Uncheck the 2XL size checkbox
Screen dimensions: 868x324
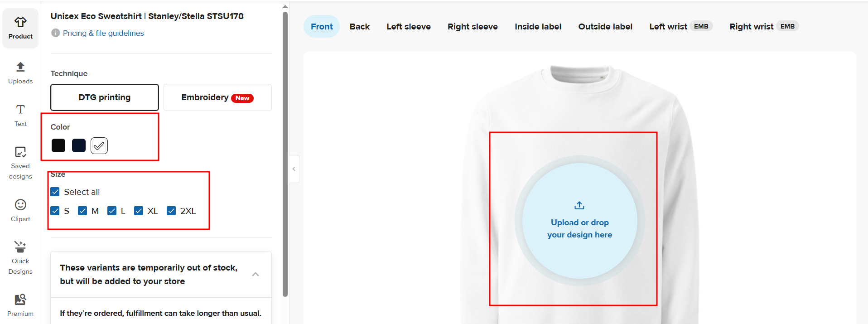[x=171, y=211]
